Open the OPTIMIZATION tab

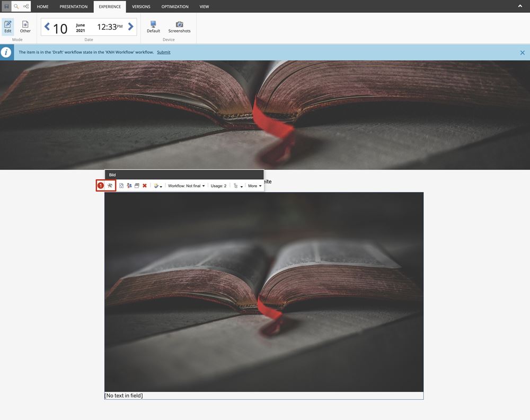[x=175, y=7]
